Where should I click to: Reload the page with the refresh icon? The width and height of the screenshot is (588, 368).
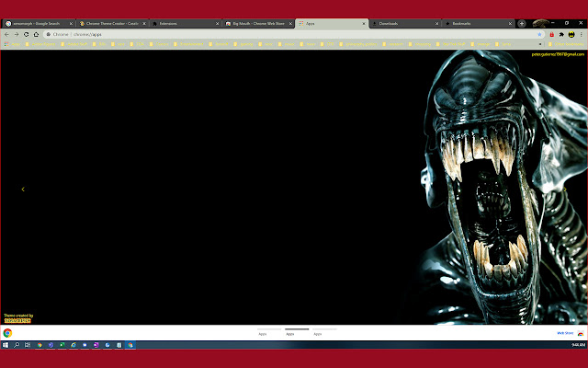tap(27, 34)
